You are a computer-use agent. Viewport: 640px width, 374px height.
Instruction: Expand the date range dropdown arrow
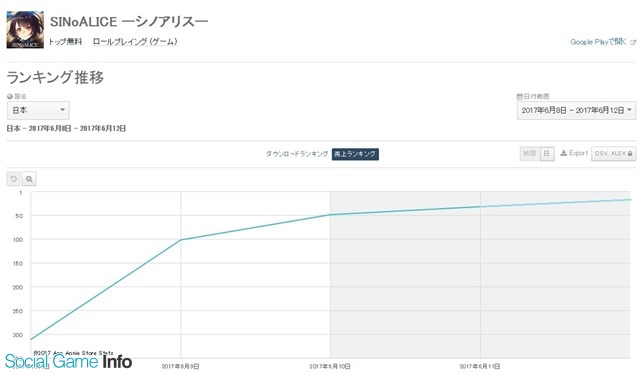pyautogui.click(x=629, y=110)
